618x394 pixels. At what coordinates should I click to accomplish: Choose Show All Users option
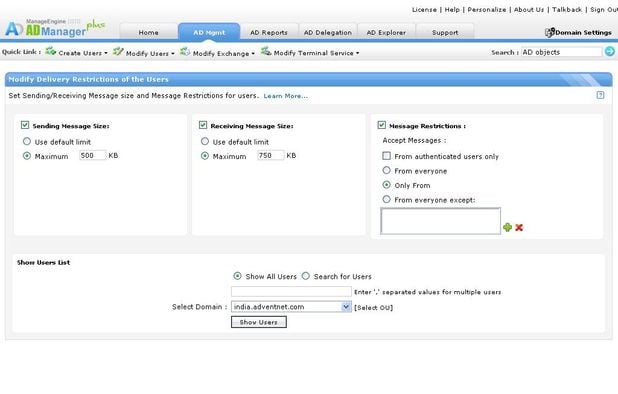237,276
